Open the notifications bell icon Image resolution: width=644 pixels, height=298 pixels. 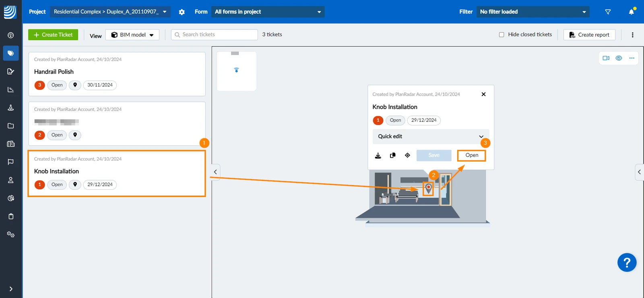click(631, 12)
